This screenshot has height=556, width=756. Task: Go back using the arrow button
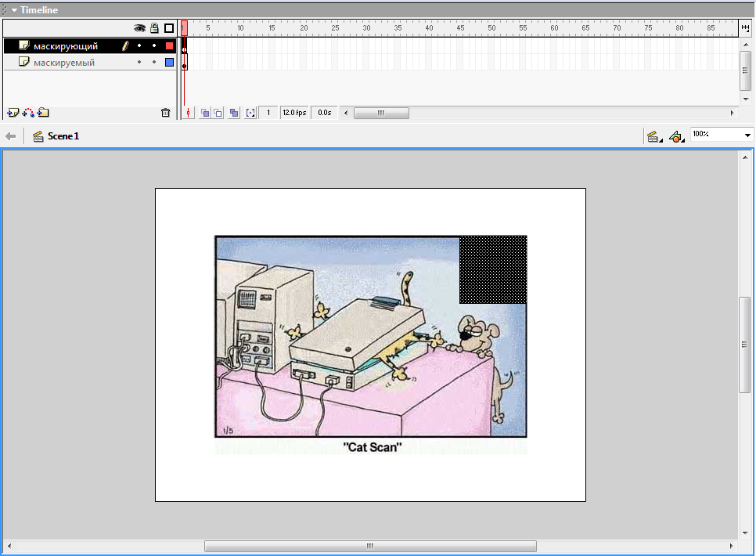coord(11,136)
